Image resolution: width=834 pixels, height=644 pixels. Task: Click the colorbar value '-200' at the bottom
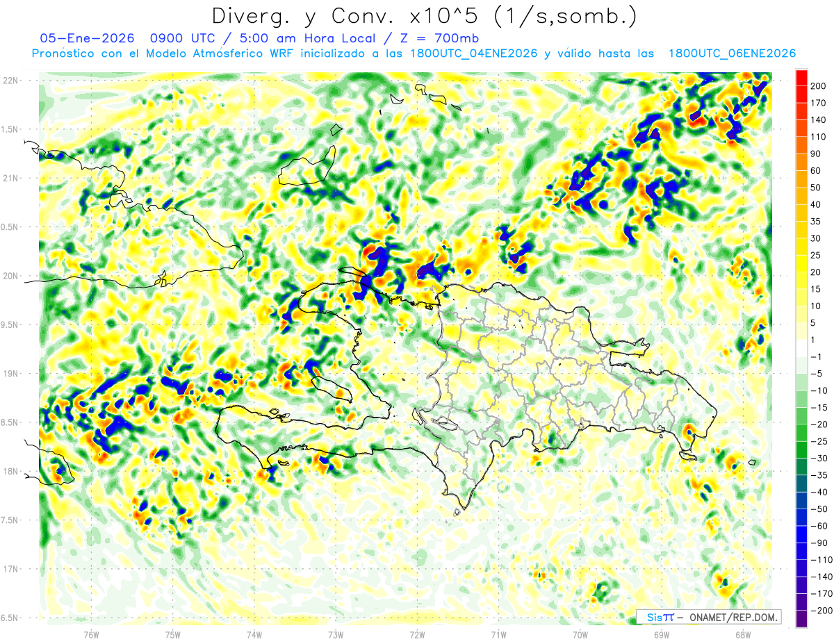823,610
